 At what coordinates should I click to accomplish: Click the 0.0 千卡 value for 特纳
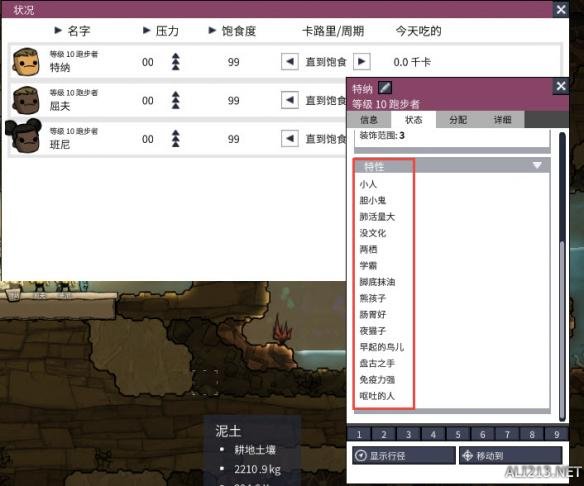[x=412, y=62]
